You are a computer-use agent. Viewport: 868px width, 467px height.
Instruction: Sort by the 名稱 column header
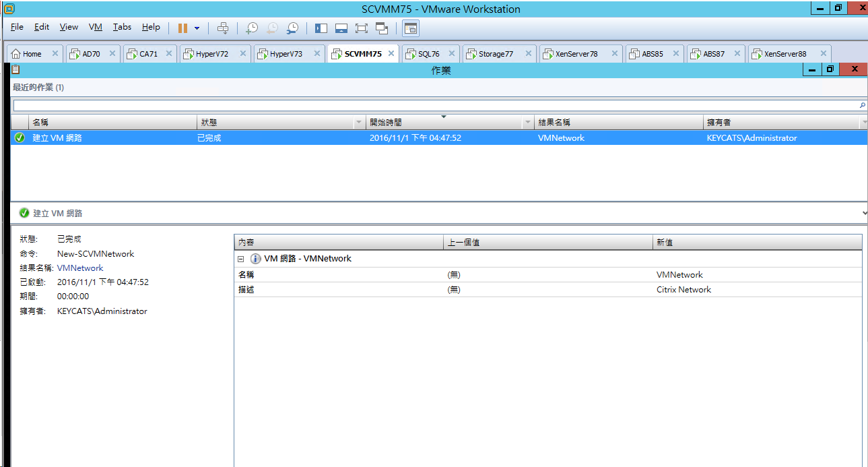[x=113, y=123]
